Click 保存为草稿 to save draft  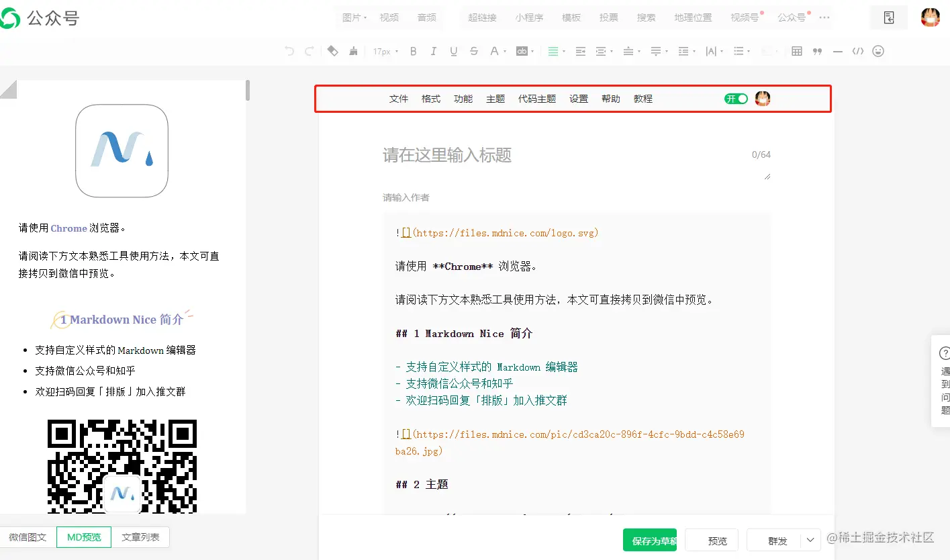pos(650,540)
